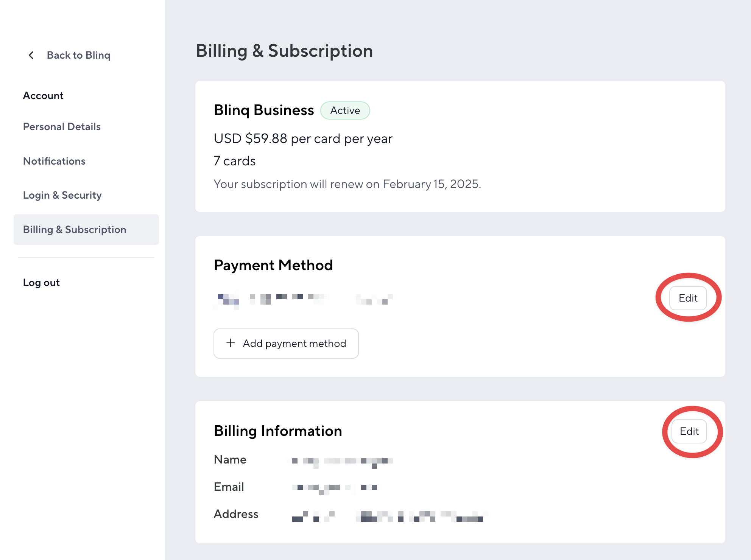Click Add payment method button
Viewport: 751px width, 560px height.
(286, 344)
